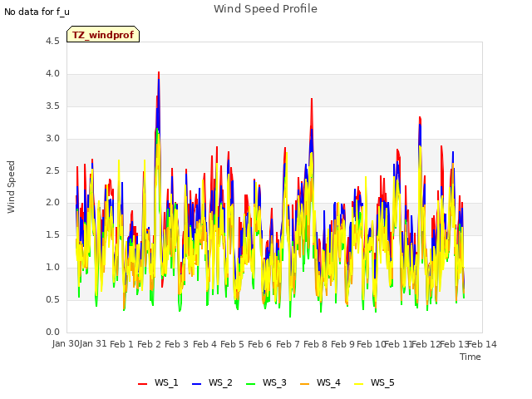Click the Time x-axis label
The image size is (532, 399).
pos(470,357)
